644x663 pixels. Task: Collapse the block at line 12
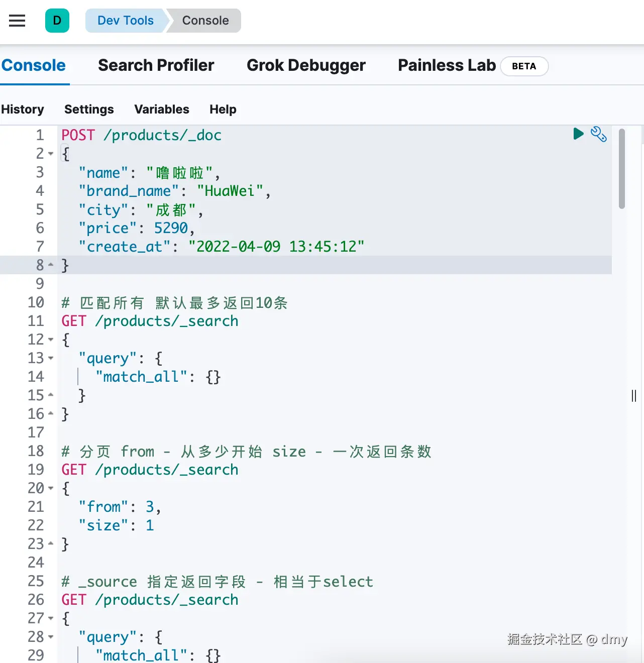[51, 340]
